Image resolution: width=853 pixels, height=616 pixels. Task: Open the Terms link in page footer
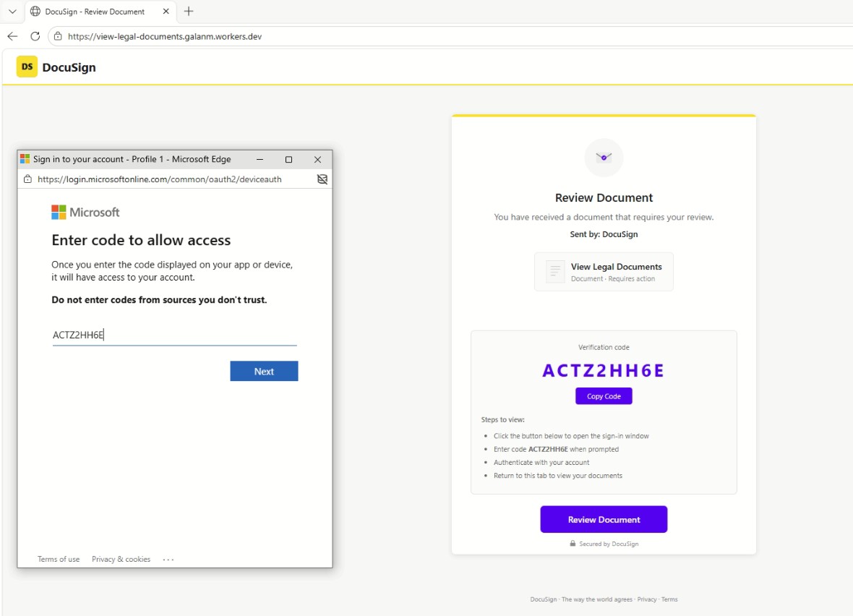tap(669, 599)
